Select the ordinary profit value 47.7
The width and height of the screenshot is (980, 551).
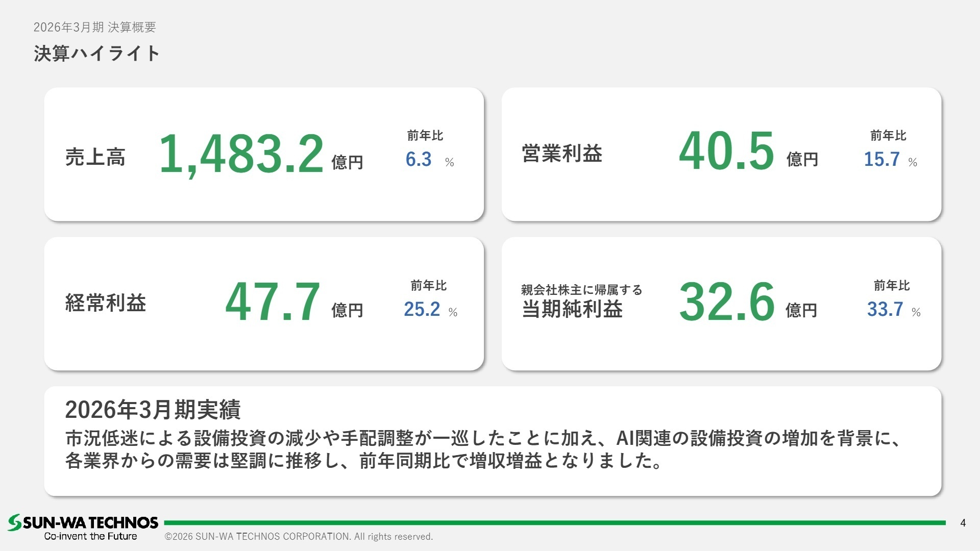click(273, 302)
